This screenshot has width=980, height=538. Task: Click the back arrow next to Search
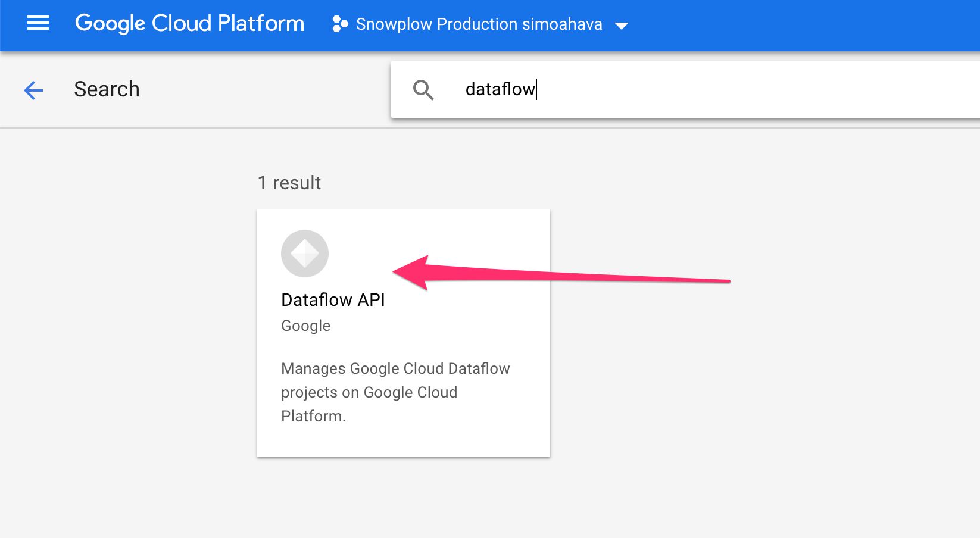(33, 90)
